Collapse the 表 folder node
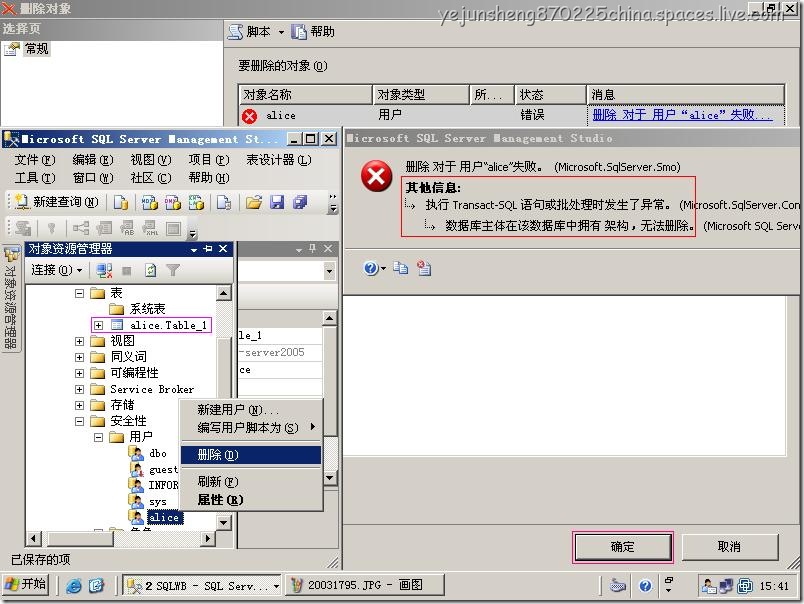804x604 pixels. coord(79,293)
